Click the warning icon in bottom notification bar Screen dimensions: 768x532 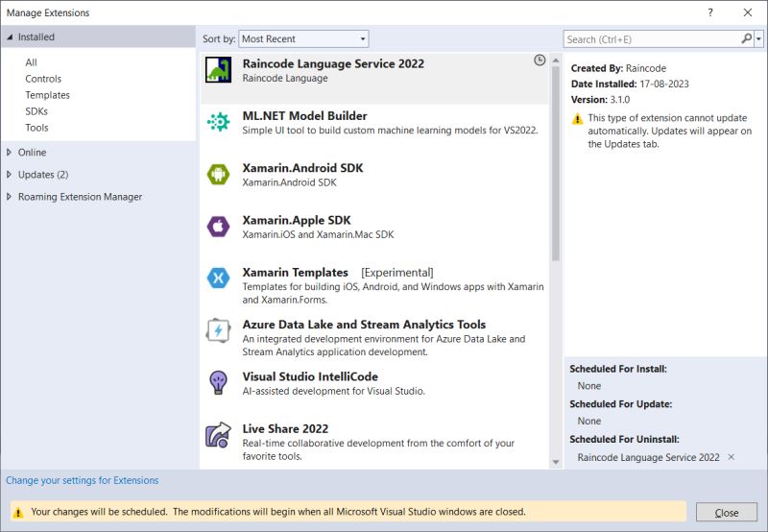coord(18,513)
